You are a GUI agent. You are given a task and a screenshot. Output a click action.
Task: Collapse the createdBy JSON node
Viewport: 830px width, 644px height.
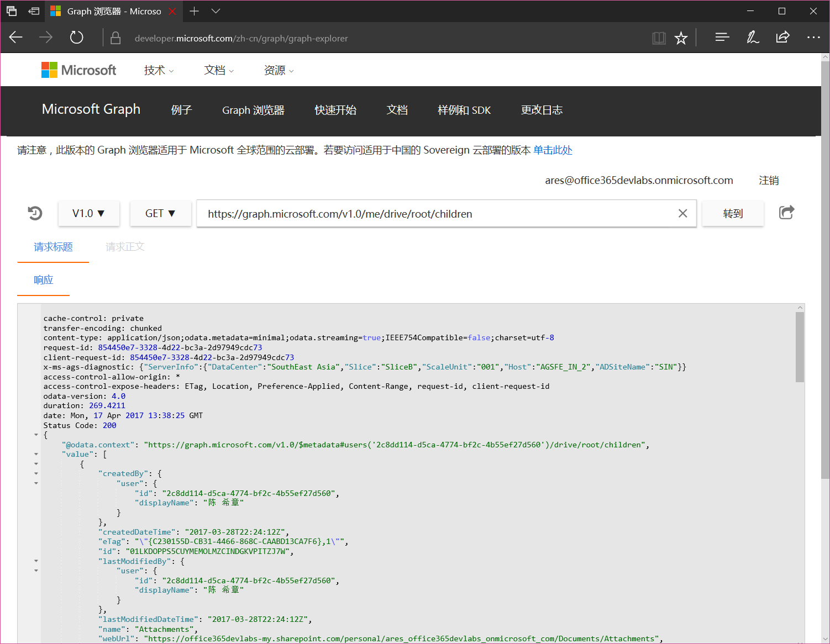click(x=36, y=474)
